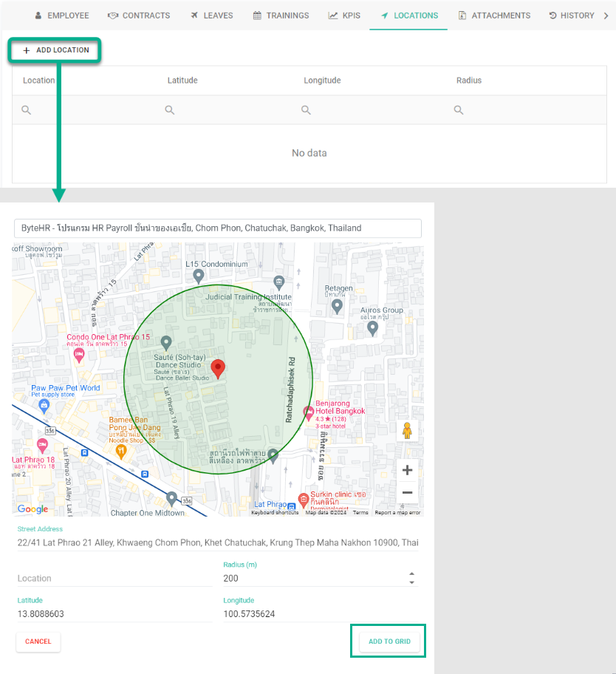Click the Longitude value field
This screenshot has height=674, width=616.
click(x=321, y=614)
